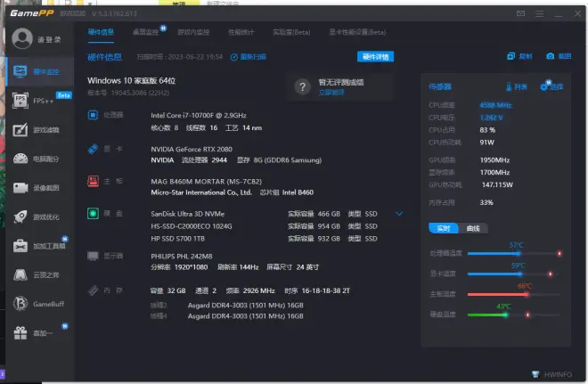The height and width of the screenshot is (384, 588).
Task: Click the question mark benchmark icon
Action: (302, 87)
